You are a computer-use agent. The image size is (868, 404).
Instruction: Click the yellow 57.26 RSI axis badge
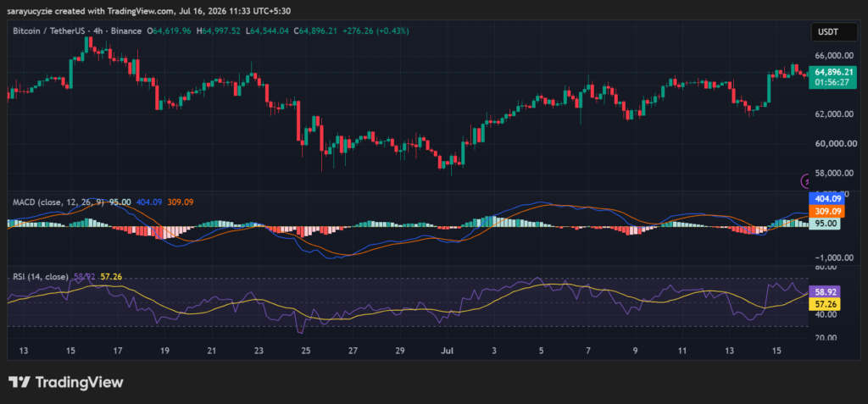tap(825, 304)
